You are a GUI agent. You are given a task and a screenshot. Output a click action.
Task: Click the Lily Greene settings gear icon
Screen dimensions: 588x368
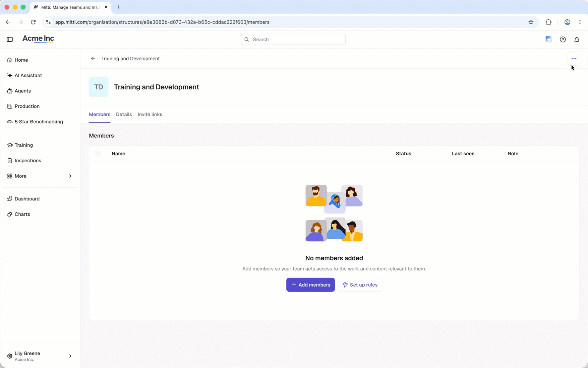point(10,356)
